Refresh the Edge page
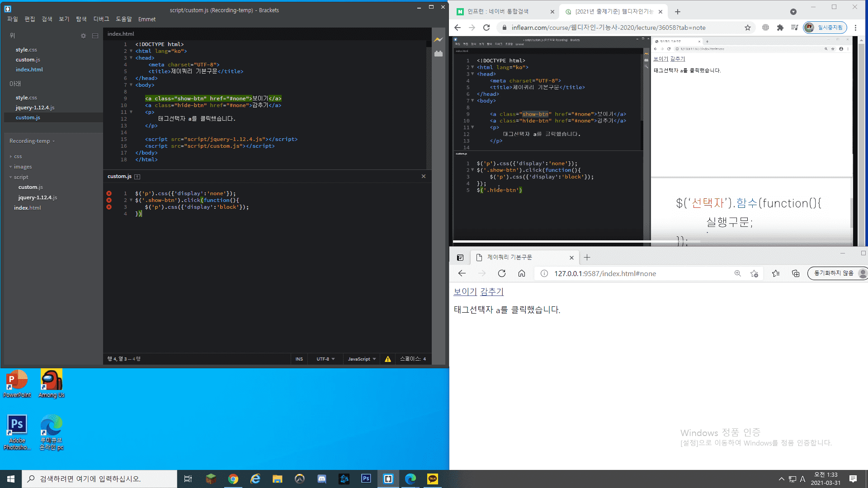Image resolution: width=868 pixels, height=488 pixels. coord(502,273)
